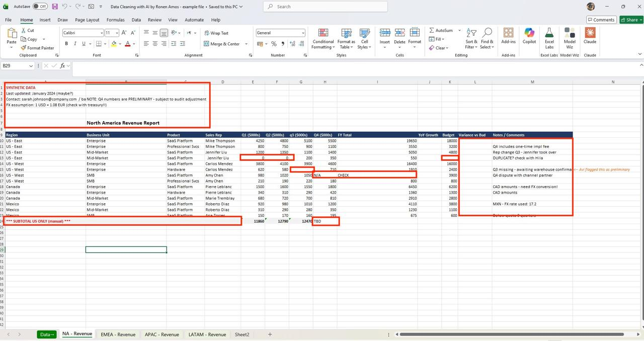Open the Fill dropdown
Viewport: 644px width, 341px height.
pos(436,39)
